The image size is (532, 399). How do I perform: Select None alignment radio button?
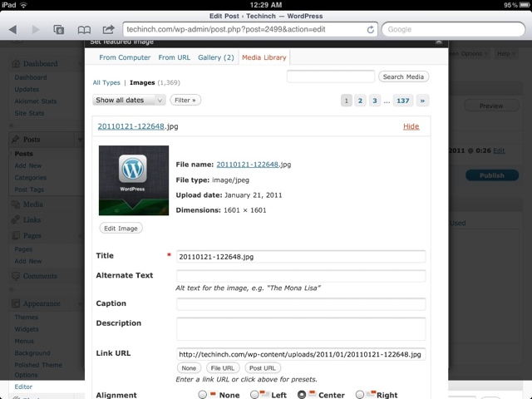[x=203, y=394]
